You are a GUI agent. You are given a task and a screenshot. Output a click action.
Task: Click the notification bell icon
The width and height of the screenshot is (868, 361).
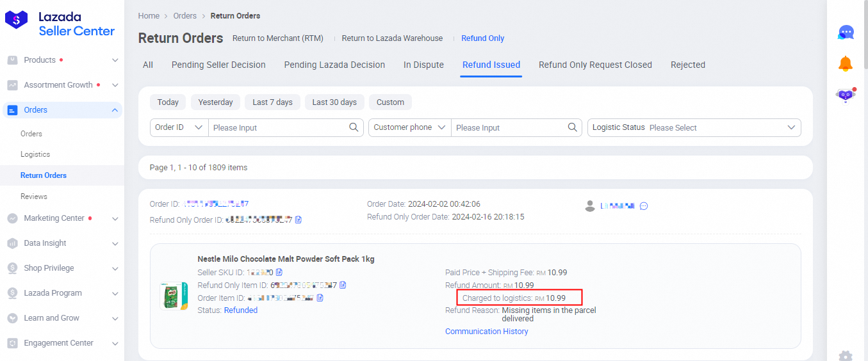point(846,64)
